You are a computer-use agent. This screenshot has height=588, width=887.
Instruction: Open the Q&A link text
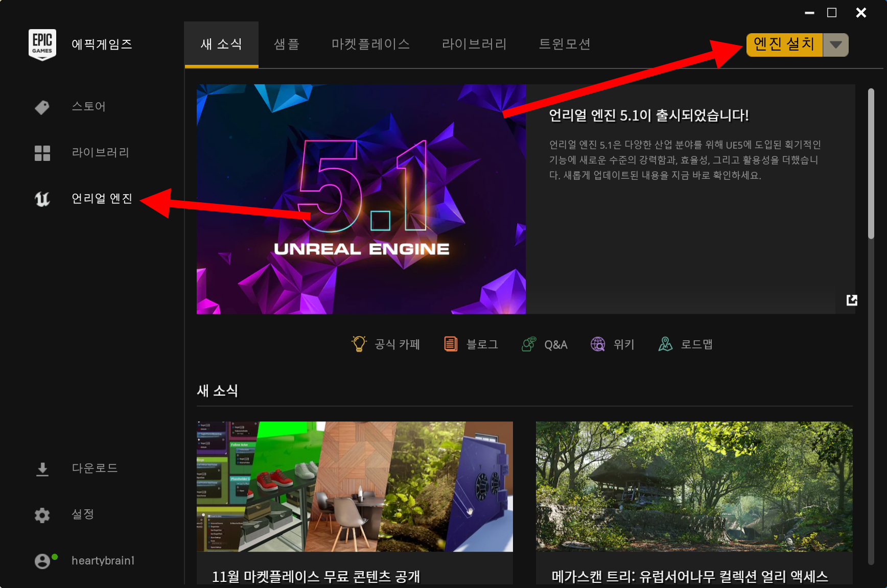tap(556, 345)
